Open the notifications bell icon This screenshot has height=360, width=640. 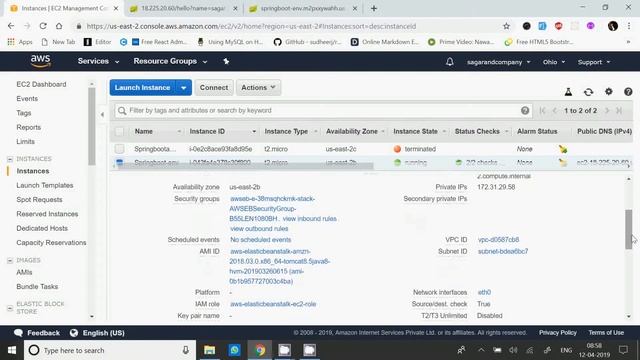click(449, 62)
